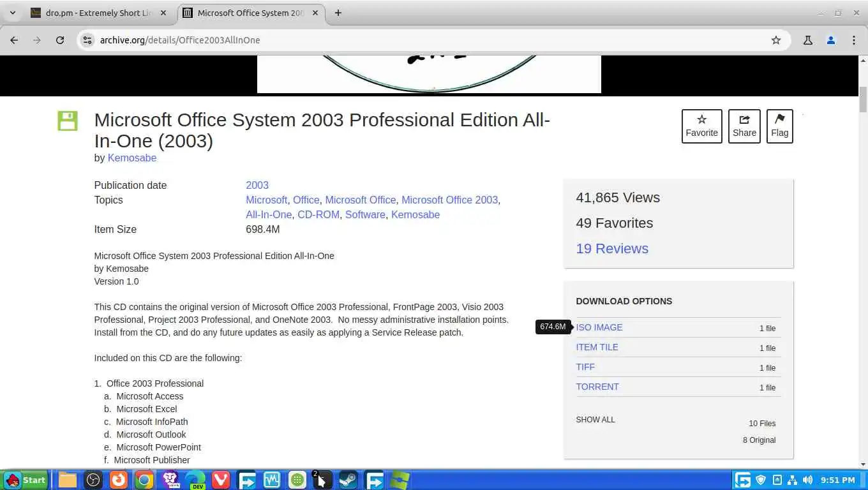Screen dimensions: 868x490
Task: Click the eject media tray icon
Action: (x=777, y=480)
